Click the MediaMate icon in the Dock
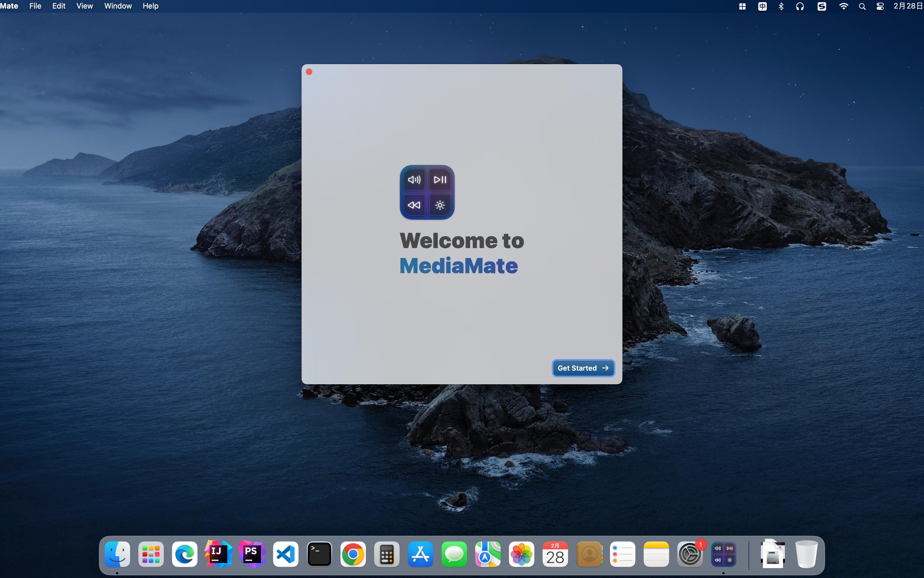This screenshot has width=924, height=578. [x=723, y=554]
